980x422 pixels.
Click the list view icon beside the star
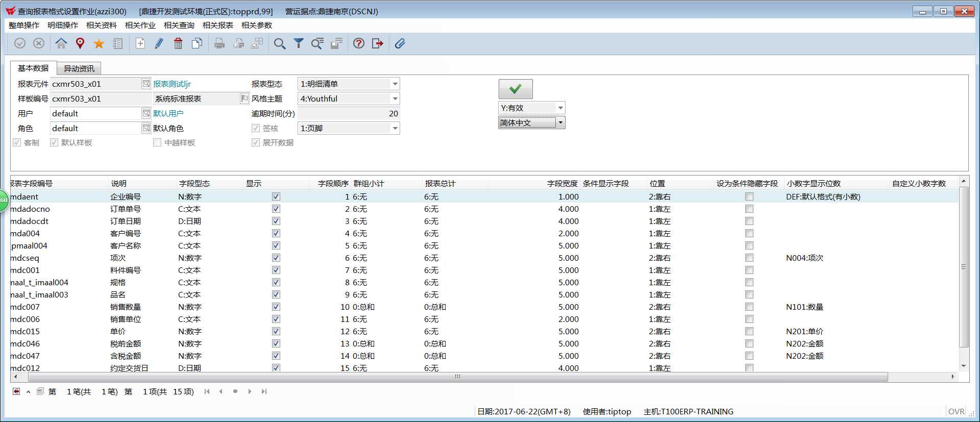pos(118,44)
